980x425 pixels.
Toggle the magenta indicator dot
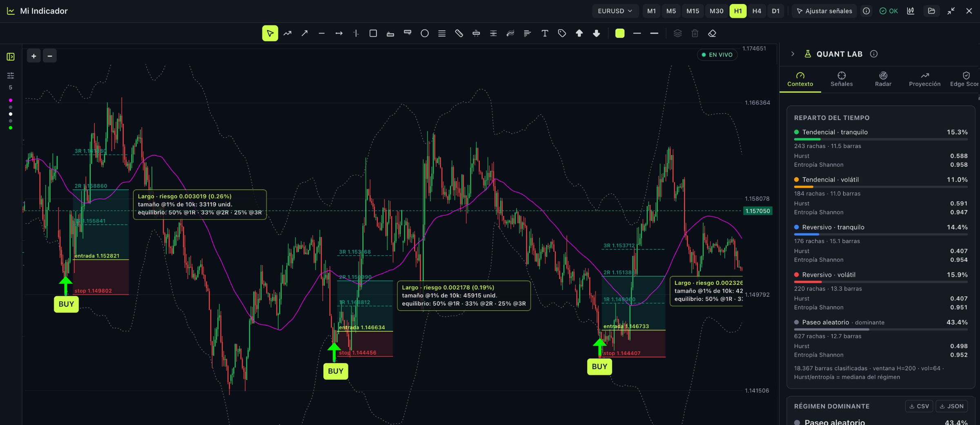coord(11,100)
